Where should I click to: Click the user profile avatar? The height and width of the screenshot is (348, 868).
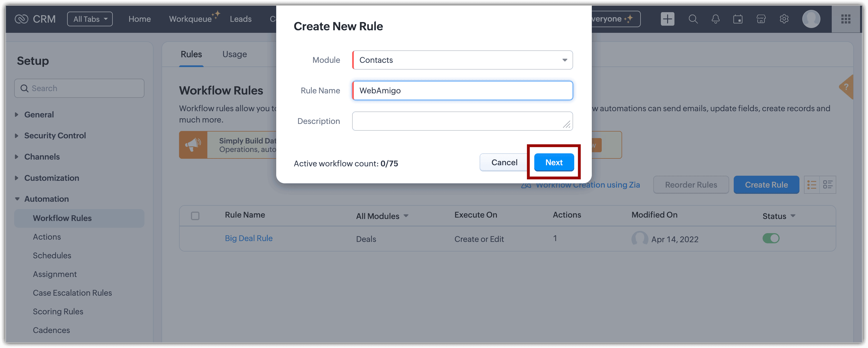(811, 19)
